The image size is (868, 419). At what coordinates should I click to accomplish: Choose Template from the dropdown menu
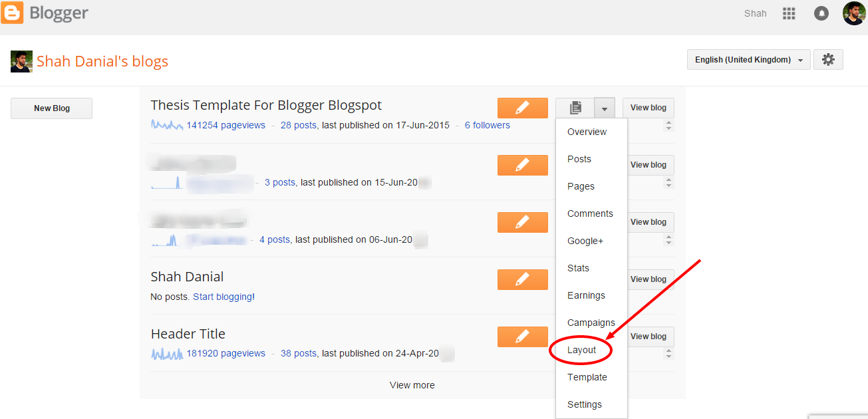(591, 377)
